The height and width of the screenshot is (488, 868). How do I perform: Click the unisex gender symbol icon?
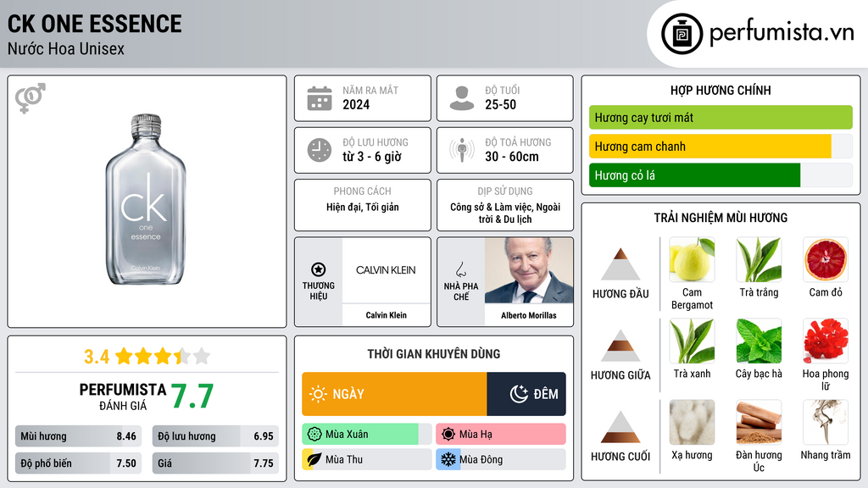pyautogui.click(x=30, y=98)
